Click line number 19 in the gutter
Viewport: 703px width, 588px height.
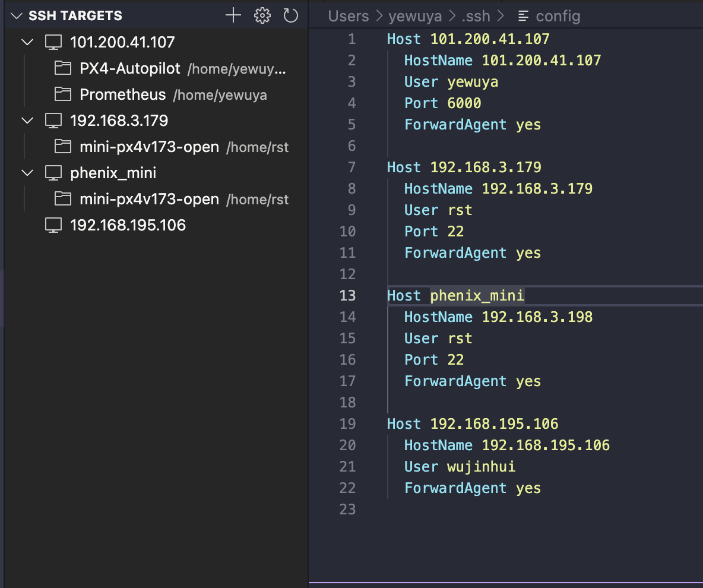(x=348, y=424)
